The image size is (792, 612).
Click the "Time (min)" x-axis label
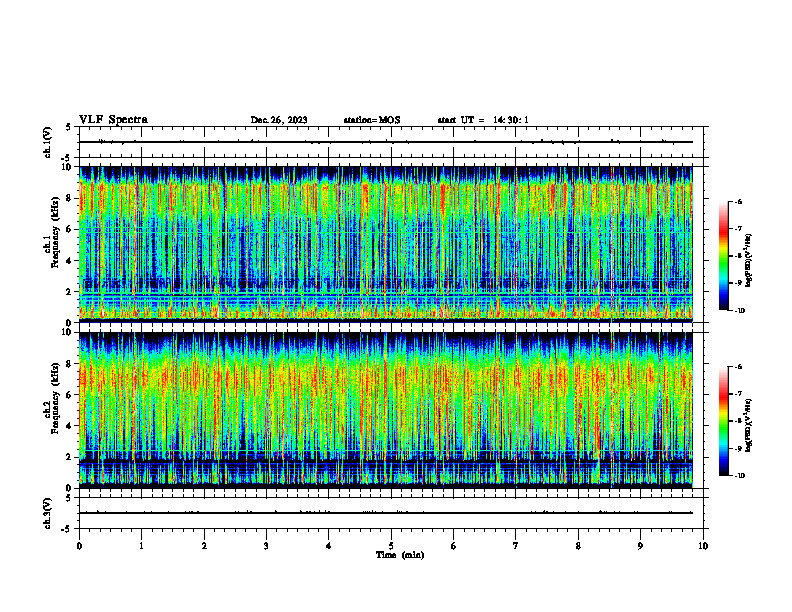click(x=400, y=555)
